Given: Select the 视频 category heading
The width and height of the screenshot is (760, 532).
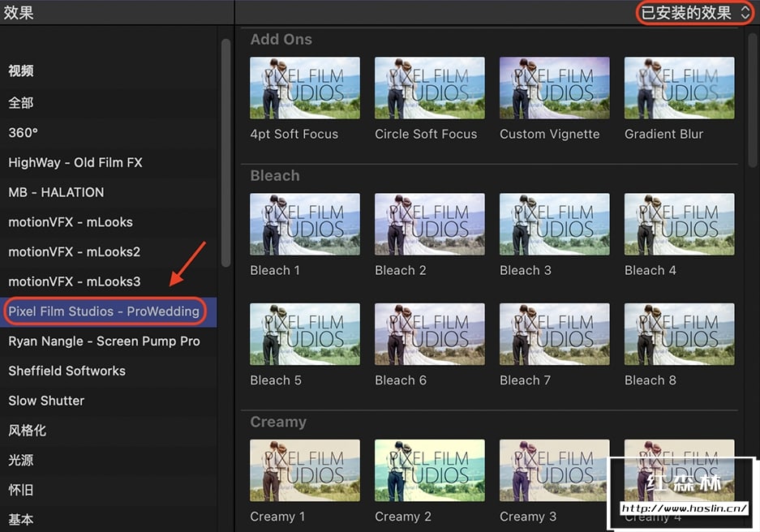Looking at the screenshot, I should 21,71.
